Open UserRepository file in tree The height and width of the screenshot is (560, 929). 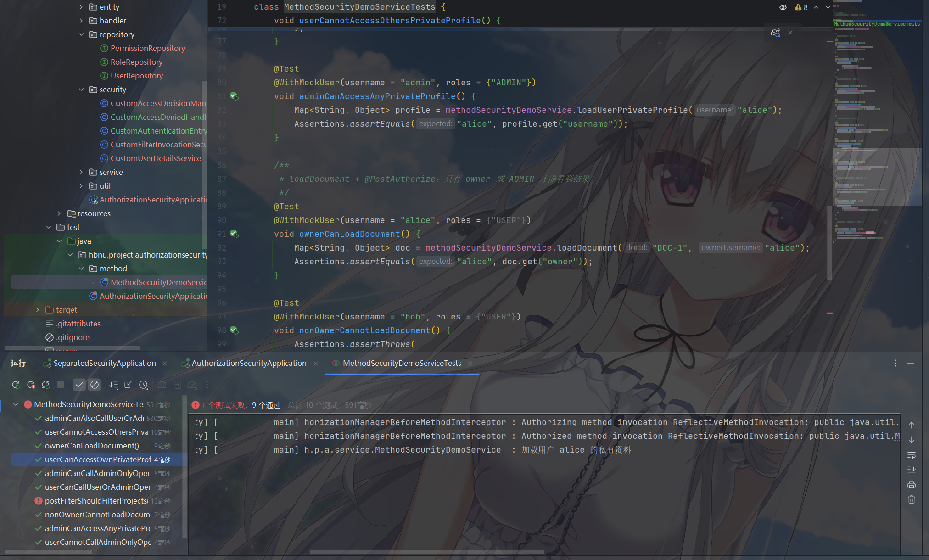[136, 76]
